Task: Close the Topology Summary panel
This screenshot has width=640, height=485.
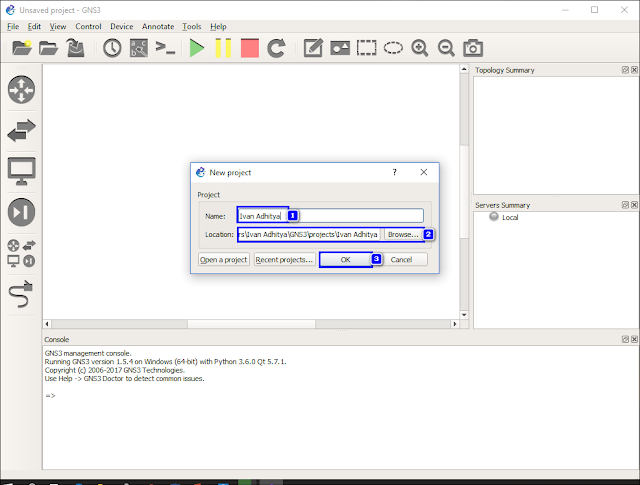Action: pyautogui.click(x=634, y=70)
